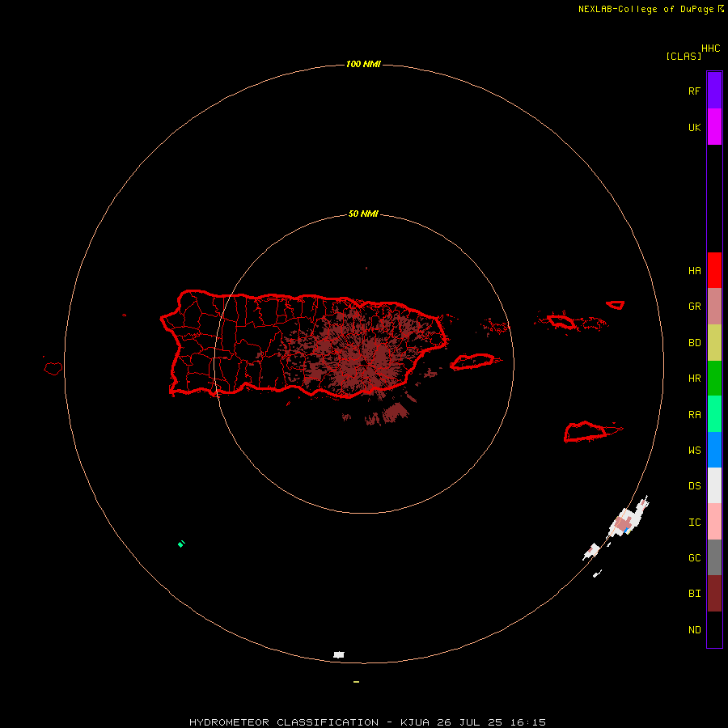Viewport: 728px width, 728px height.
Task: Click the BD legend label
Action: (694, 343)
